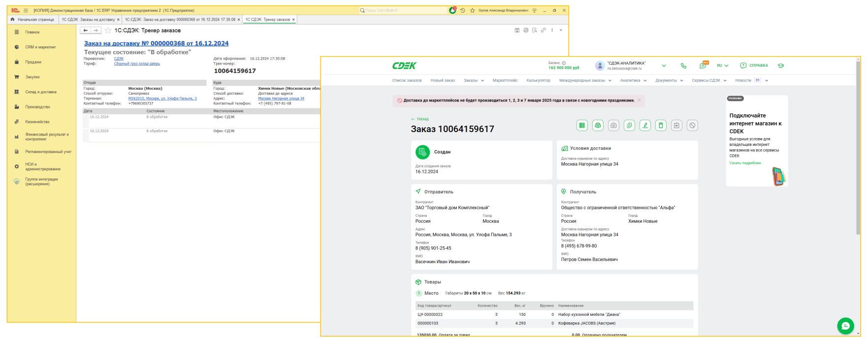Open Калькулятор in CDEK navigation
Viewport: 868px width, 343px height.
tap(538, 80)
